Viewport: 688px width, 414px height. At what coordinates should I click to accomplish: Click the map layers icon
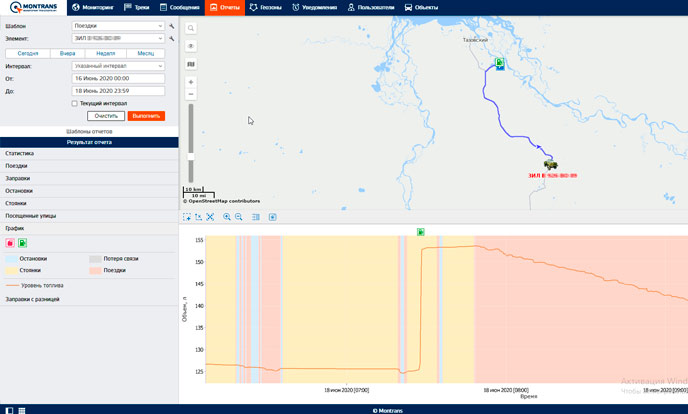[x=191, y=64]
